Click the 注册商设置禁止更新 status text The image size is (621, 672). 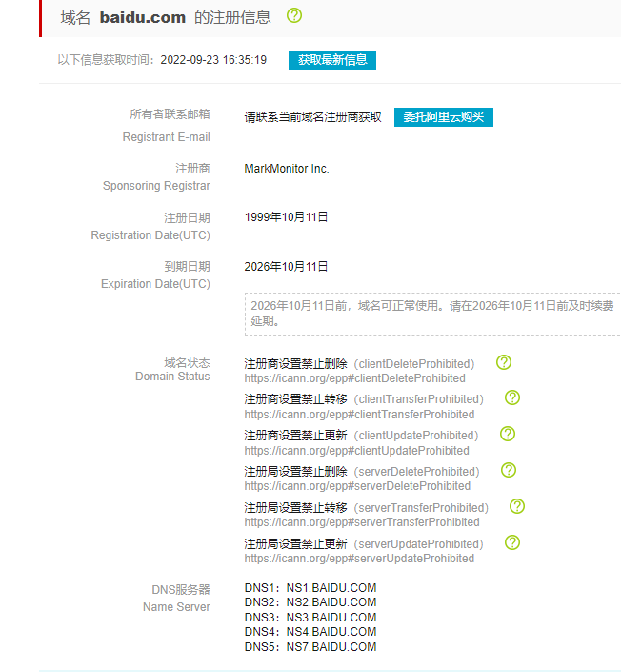pyautogui.click(x=295, y=436)
